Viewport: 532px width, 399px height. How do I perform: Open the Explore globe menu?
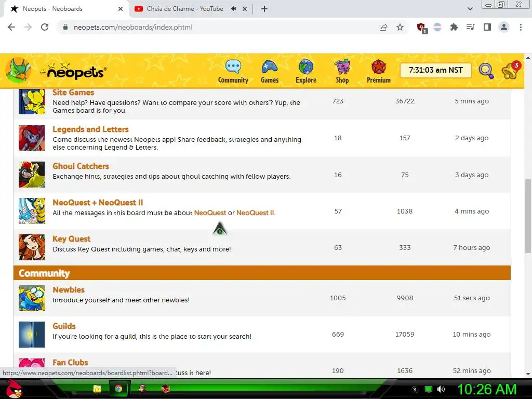[x=305, y=71]
